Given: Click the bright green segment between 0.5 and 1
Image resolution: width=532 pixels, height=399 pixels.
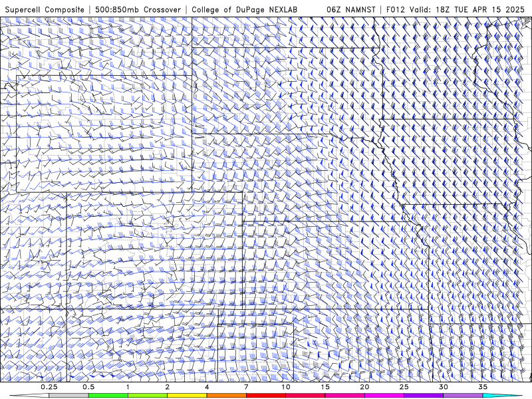Looking at the screenshot, I should 108,396.
